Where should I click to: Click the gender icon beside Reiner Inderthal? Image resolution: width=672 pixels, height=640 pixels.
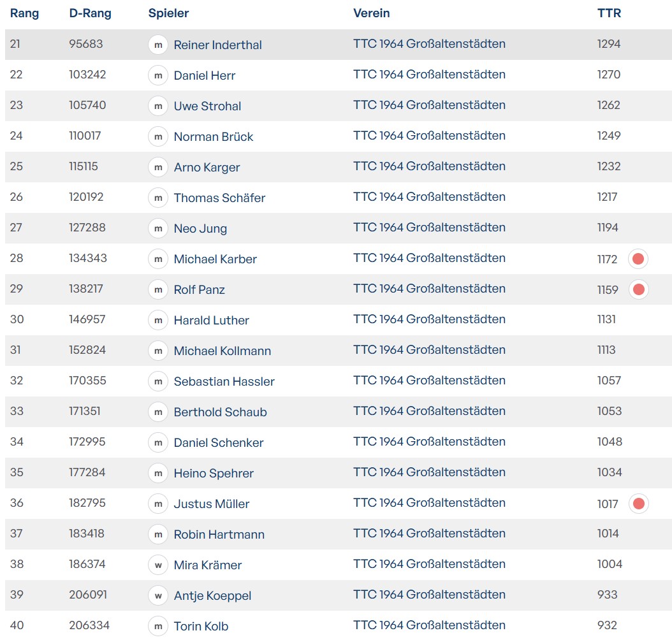157,45
